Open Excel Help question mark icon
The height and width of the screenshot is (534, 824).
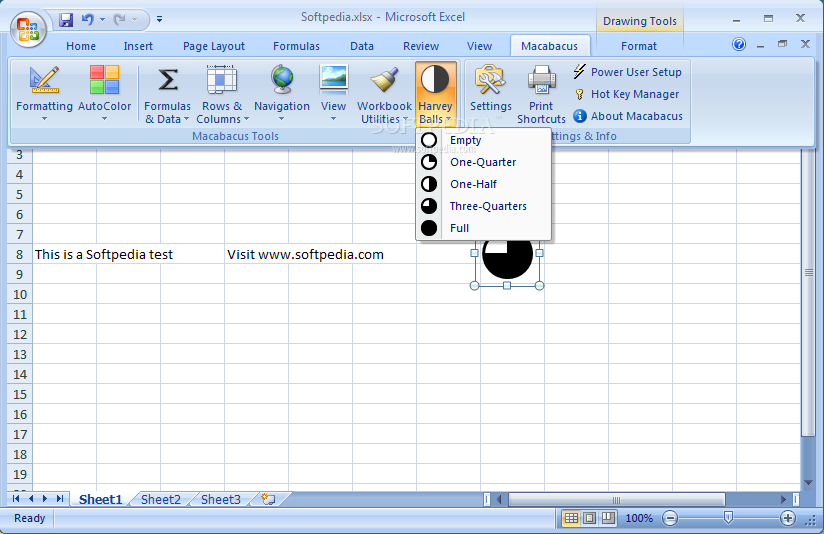(738, 44)
